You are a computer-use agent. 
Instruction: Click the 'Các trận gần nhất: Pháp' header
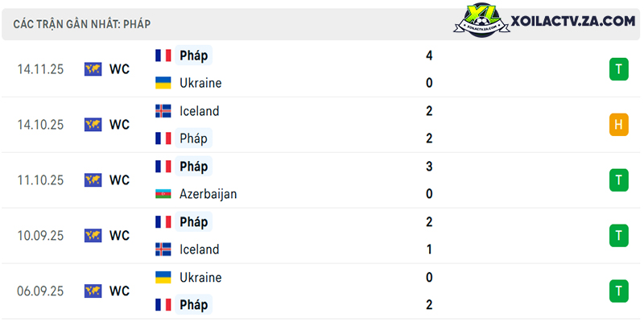tap(82, 24)
